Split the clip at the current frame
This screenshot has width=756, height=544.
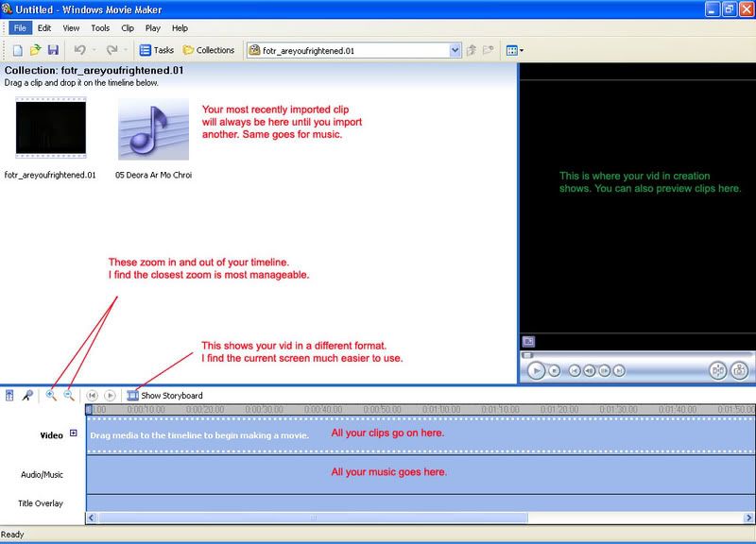point(718,370)
